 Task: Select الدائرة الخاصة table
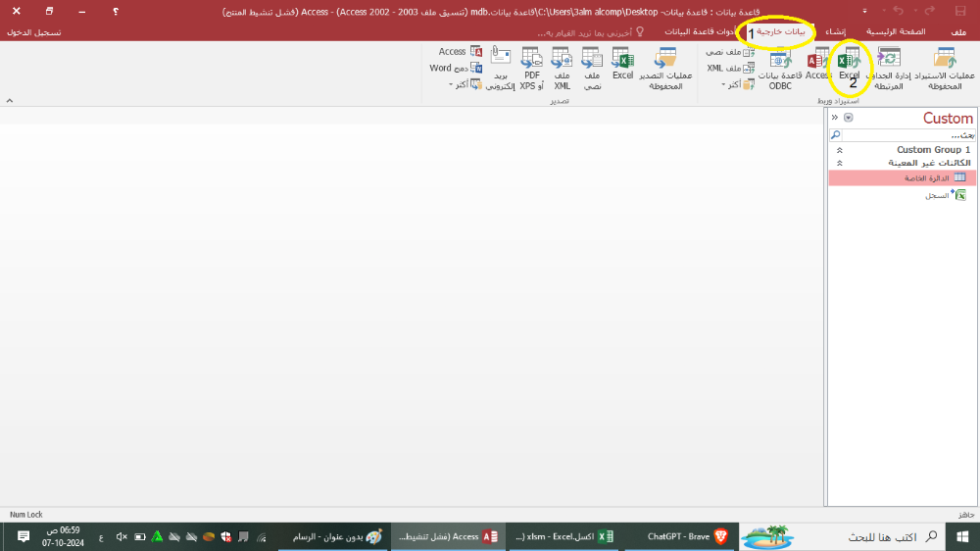903,178
